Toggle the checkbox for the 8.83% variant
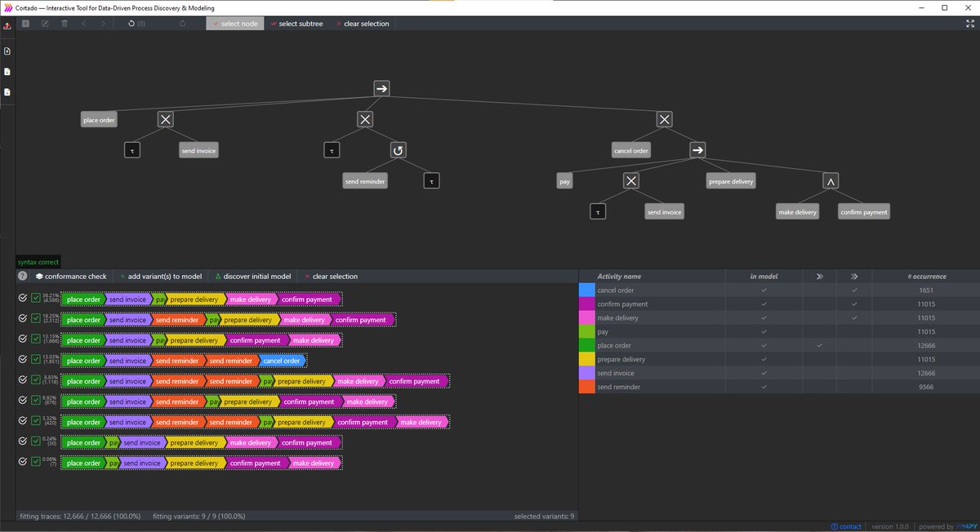Image resolution: width=980 pixels, height=532 pixels. (x=35, y=380)
